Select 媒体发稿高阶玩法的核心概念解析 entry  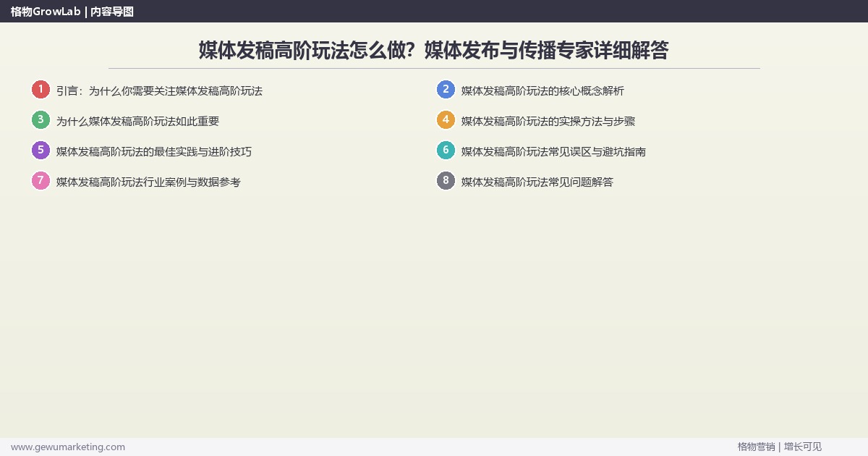[542, 91]
